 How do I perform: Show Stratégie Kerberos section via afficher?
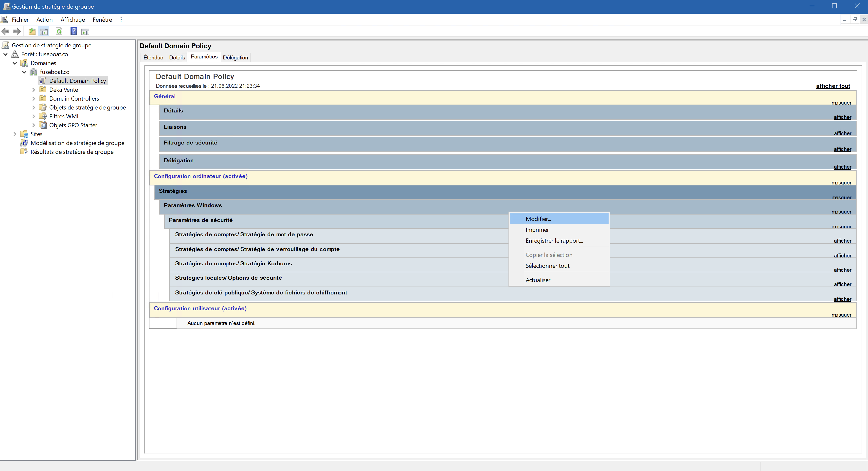tap(842, 270)
